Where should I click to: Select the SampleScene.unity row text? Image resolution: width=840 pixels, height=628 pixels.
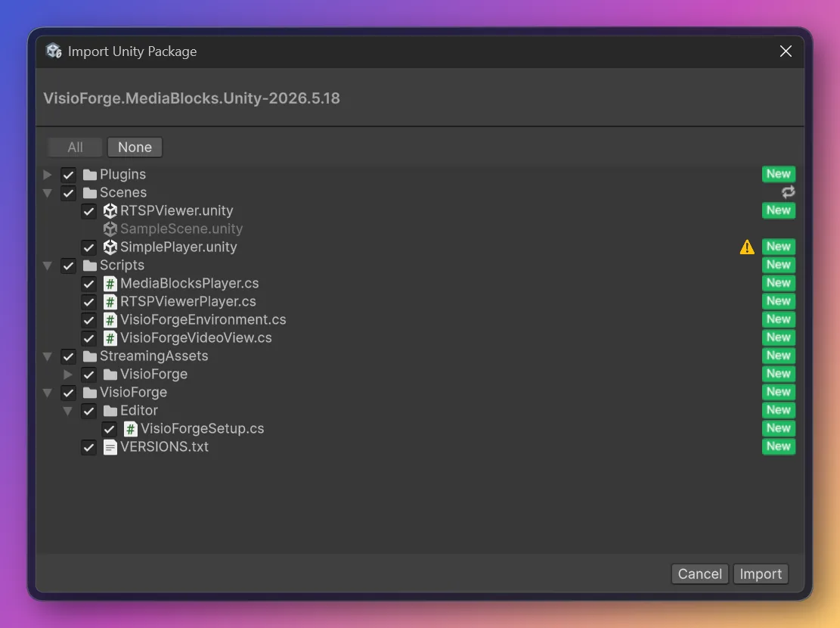click(x=181, y=229)
